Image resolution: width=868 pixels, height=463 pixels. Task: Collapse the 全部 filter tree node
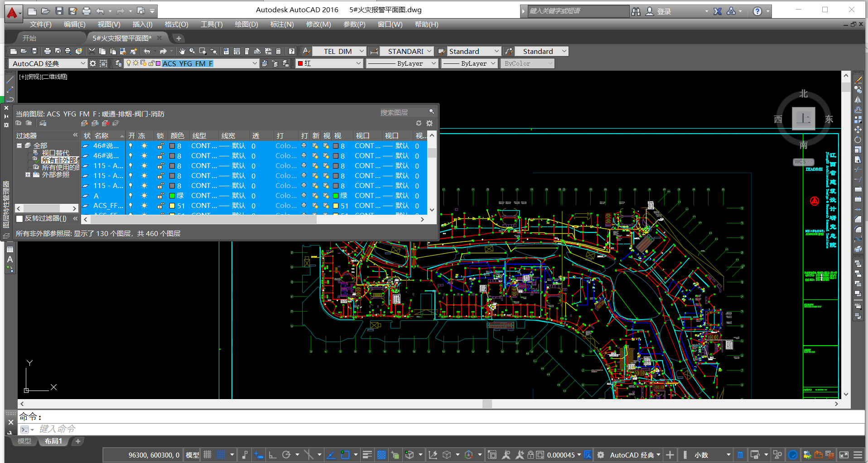pyautogui.click(x=19, y=145)
